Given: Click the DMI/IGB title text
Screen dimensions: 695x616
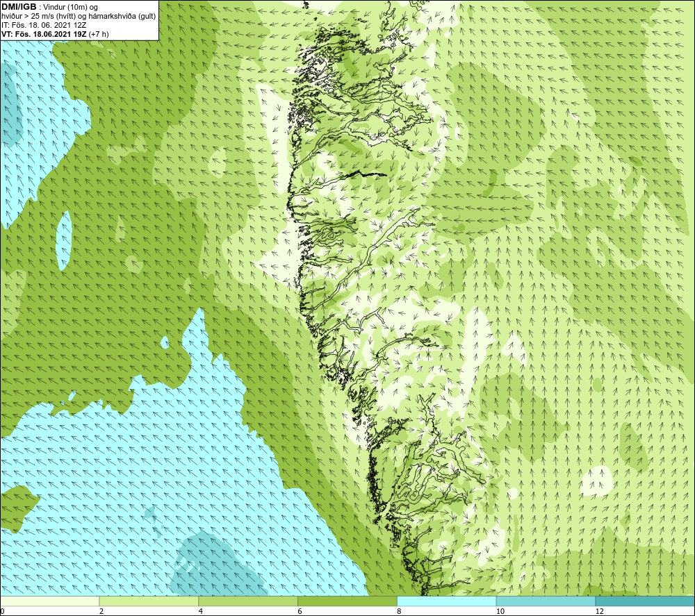Looking at the screenshot, I should pyautogui.click(x=19, y=7).
